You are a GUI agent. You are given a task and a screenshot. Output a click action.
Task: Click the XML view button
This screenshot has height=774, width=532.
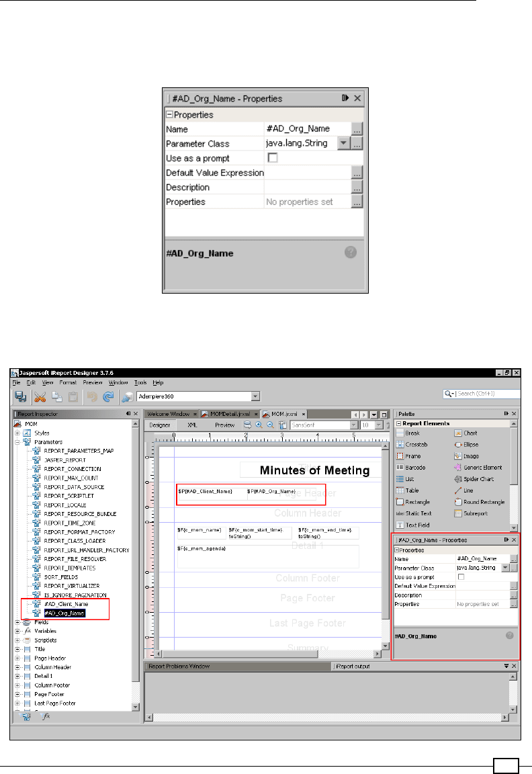tap(192, 425)
